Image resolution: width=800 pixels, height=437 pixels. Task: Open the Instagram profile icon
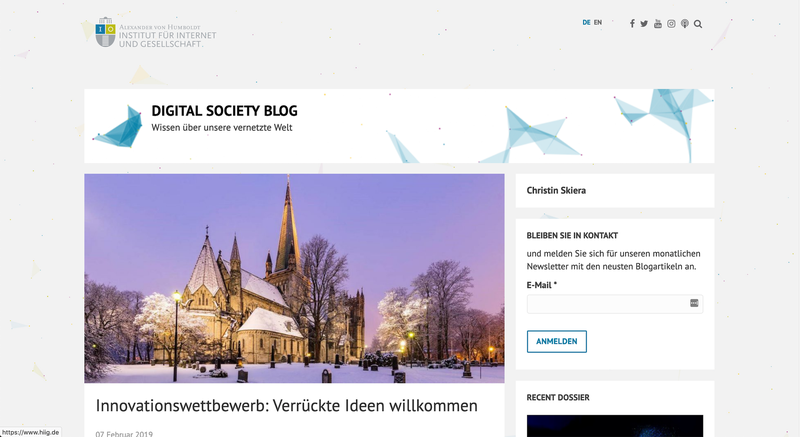[671, 23]
